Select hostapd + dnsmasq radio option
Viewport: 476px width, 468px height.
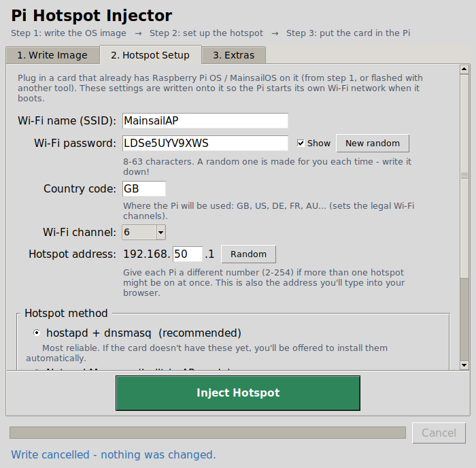tap(37, 333)
